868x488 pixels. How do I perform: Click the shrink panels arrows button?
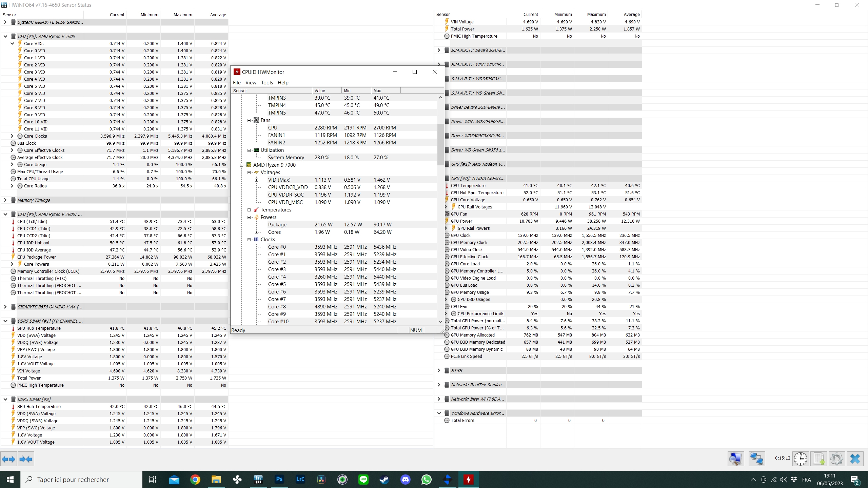(x=26, y=459)
